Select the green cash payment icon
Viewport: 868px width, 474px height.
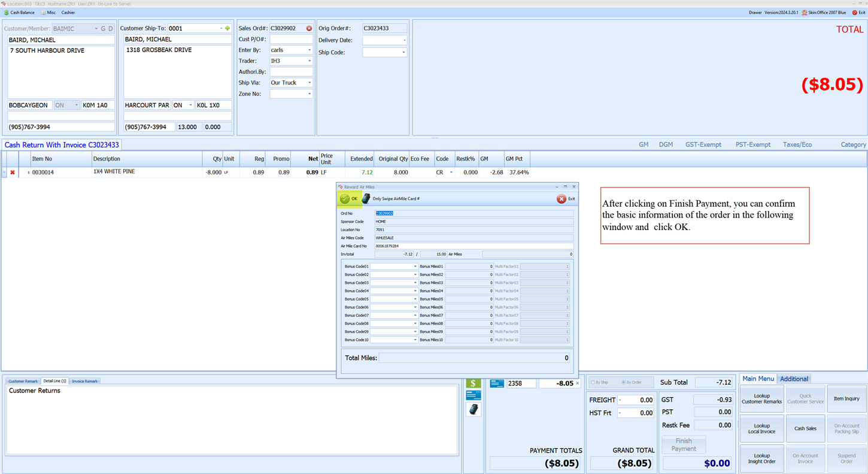pyautogui.click(x=473, y=383)
